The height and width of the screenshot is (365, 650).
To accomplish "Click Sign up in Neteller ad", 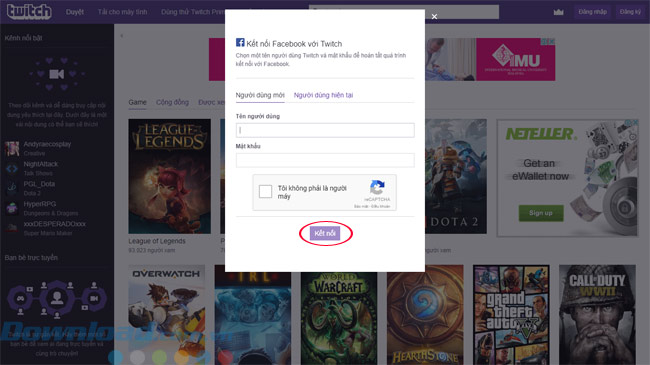I will point(541,213).
